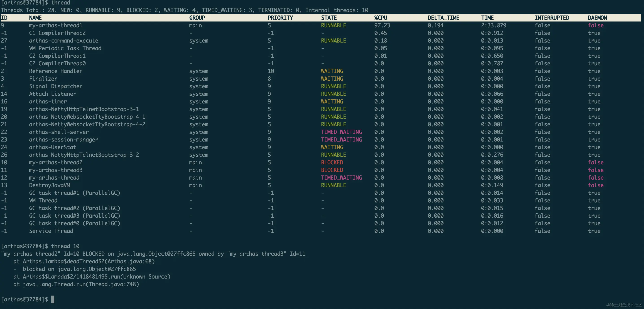This screenshot has width=644, height=309.
Task: Click my-arthas-thread row with TIMED_WAITING
Action: [x=54, y=178]
